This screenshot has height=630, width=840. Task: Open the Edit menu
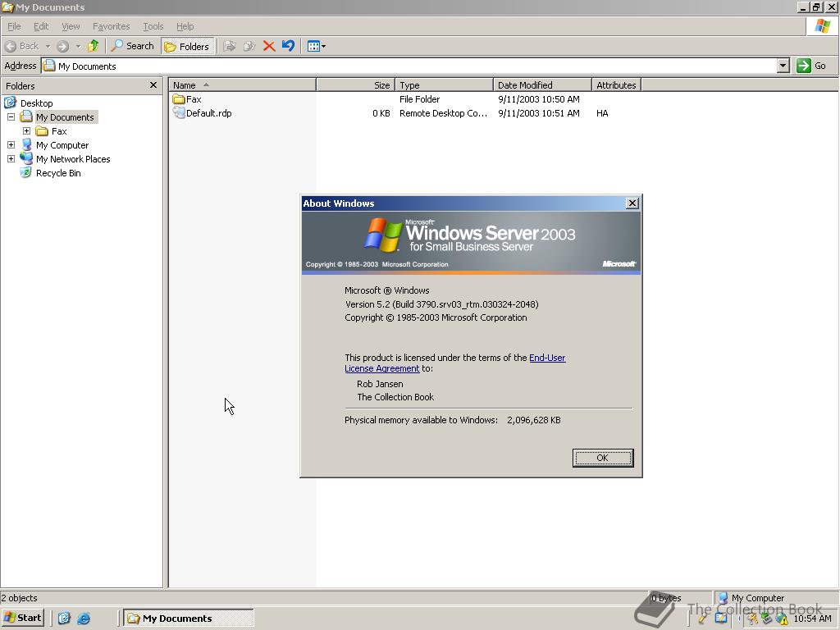41,26
